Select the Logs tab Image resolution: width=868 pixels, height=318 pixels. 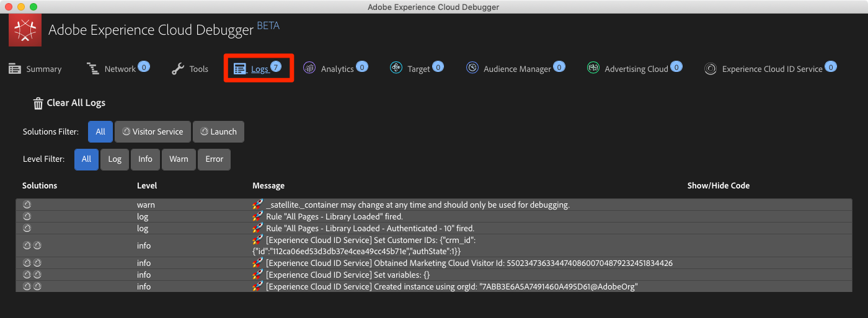[x=257, y=68]
